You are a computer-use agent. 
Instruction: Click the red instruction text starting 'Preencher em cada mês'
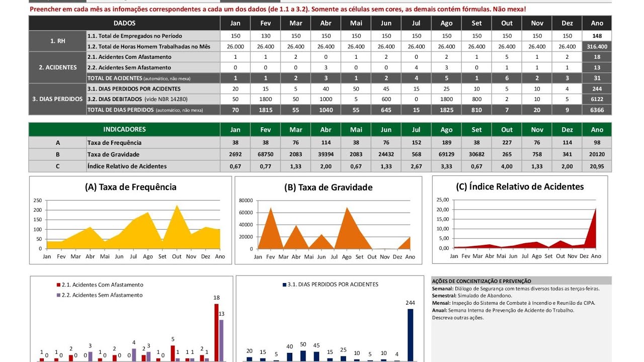(x=278, y=9)
